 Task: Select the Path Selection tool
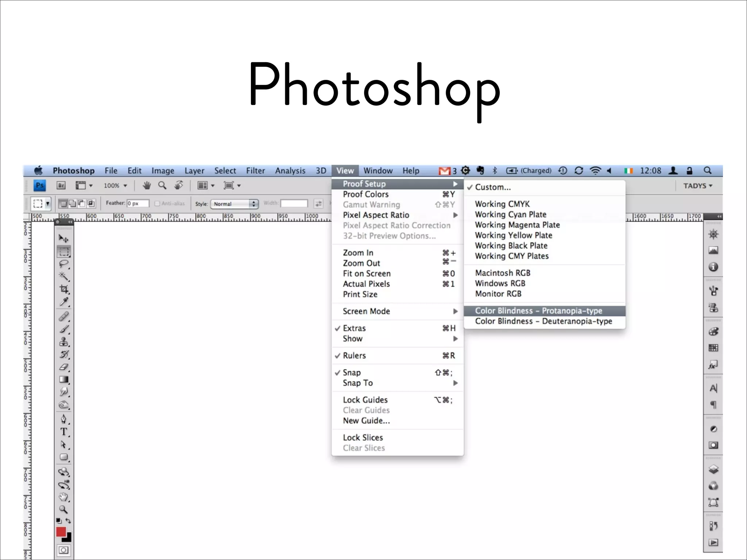tap(64, 444)
